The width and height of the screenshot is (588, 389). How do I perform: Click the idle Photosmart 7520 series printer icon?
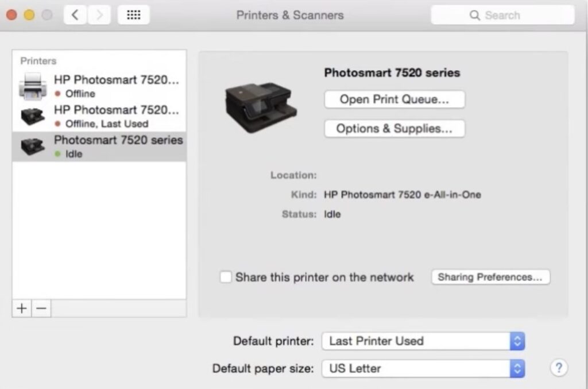[x=32, y=145]
